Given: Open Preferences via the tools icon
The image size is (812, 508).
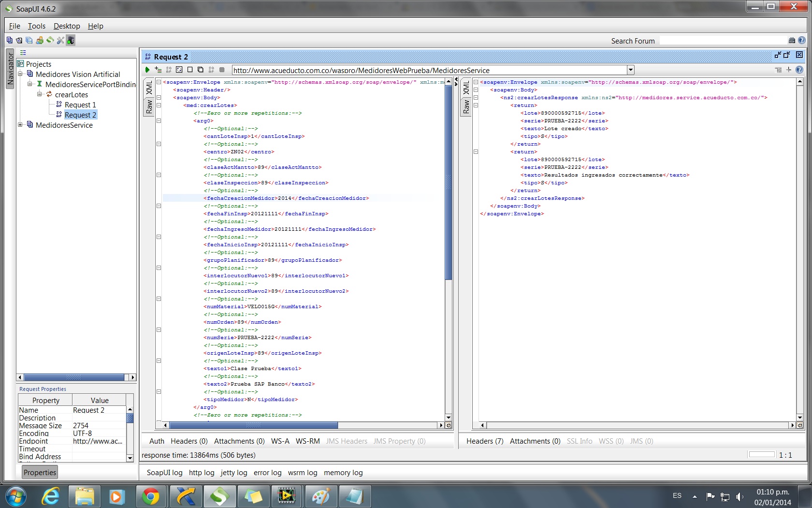Looking at the screenshot, I should (60, 40).
